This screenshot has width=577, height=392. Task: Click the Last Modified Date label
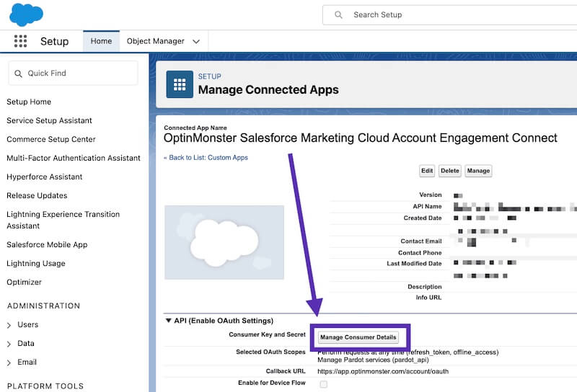pos(414,264)
